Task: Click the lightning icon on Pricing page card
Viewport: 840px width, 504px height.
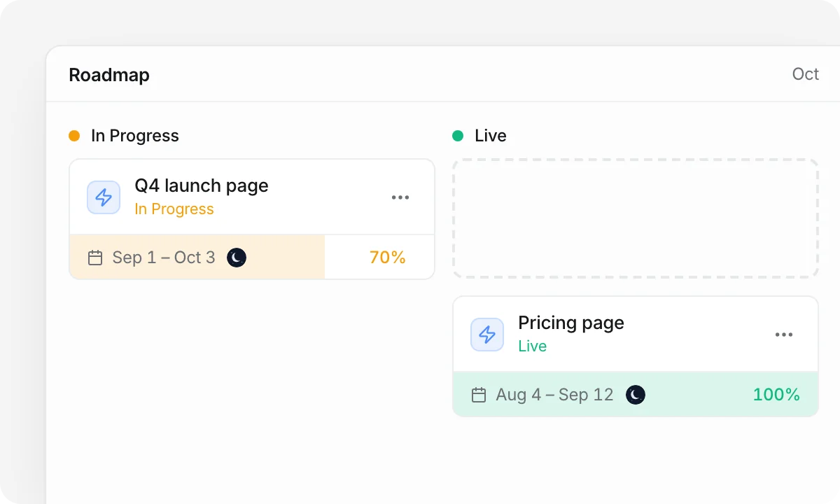Action: pyautogui.click(x=487, y=335)
